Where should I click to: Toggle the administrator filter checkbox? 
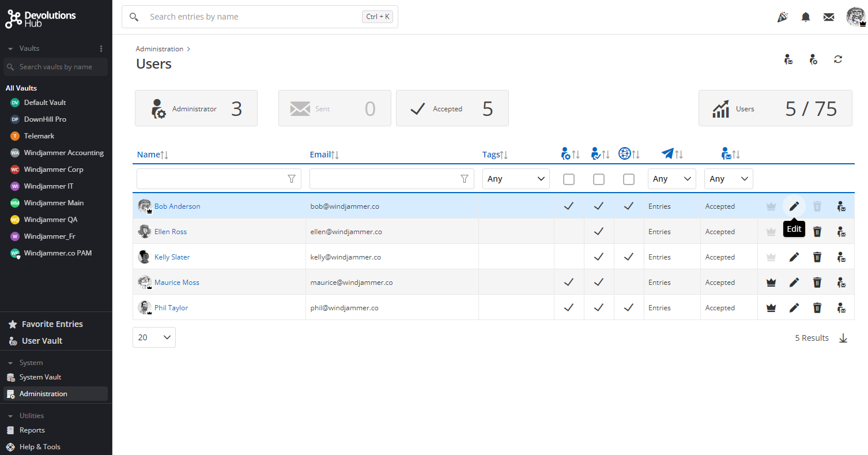pos(569,179)
